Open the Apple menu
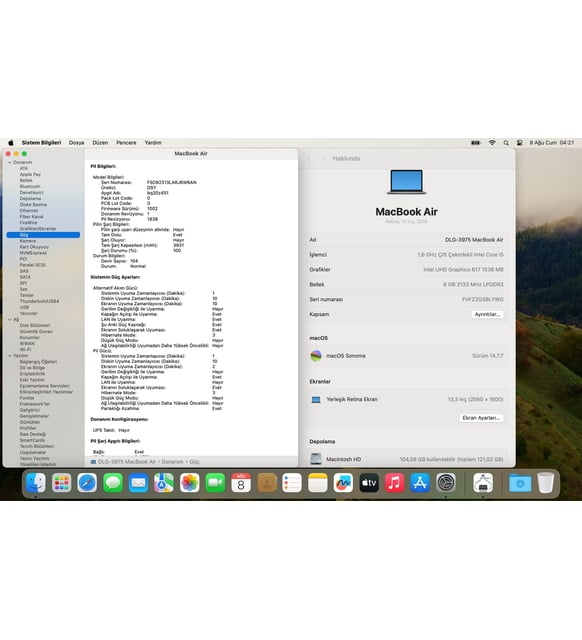Viewport: 582px width, 640px height. tap(11, 143)
